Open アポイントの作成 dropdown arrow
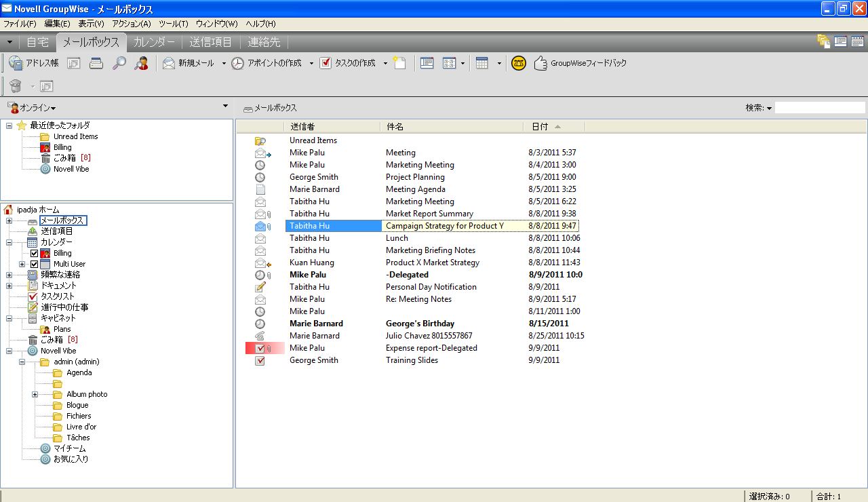Image resolution: width=868 pixels, height=502 pixels. (311, 63)
